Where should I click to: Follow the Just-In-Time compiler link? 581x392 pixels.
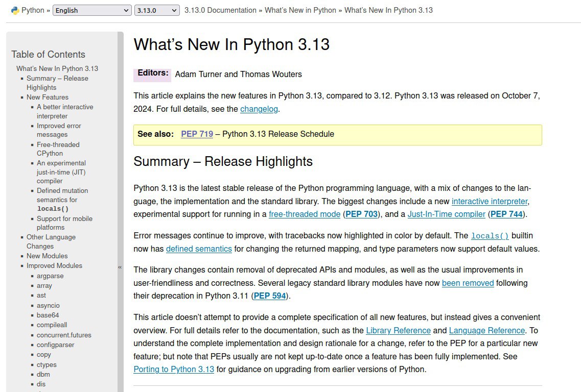click(x=446, y=214)
